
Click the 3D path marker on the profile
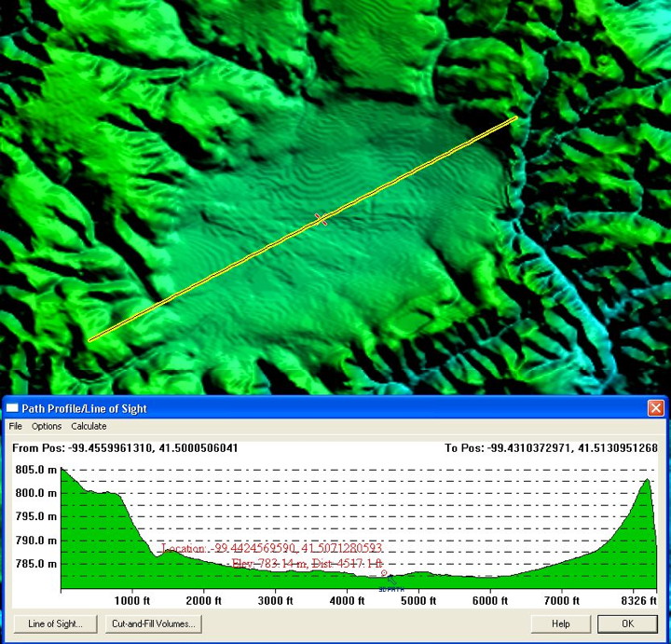tap(385, 574)
